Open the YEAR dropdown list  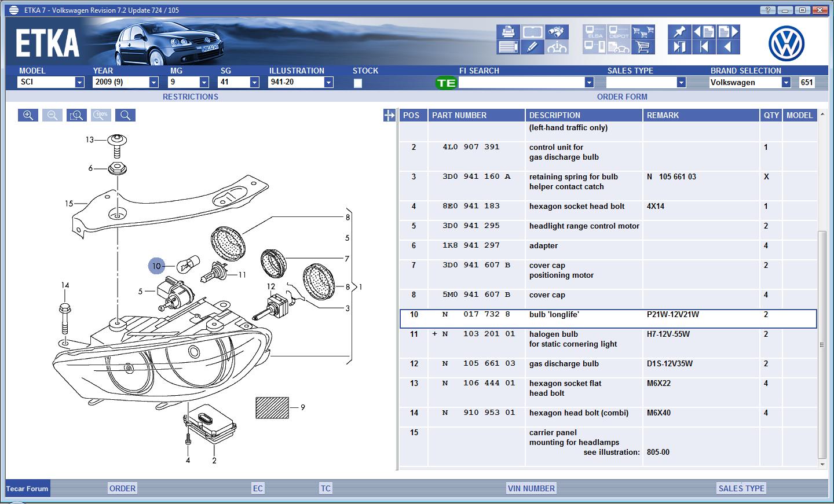153,83
